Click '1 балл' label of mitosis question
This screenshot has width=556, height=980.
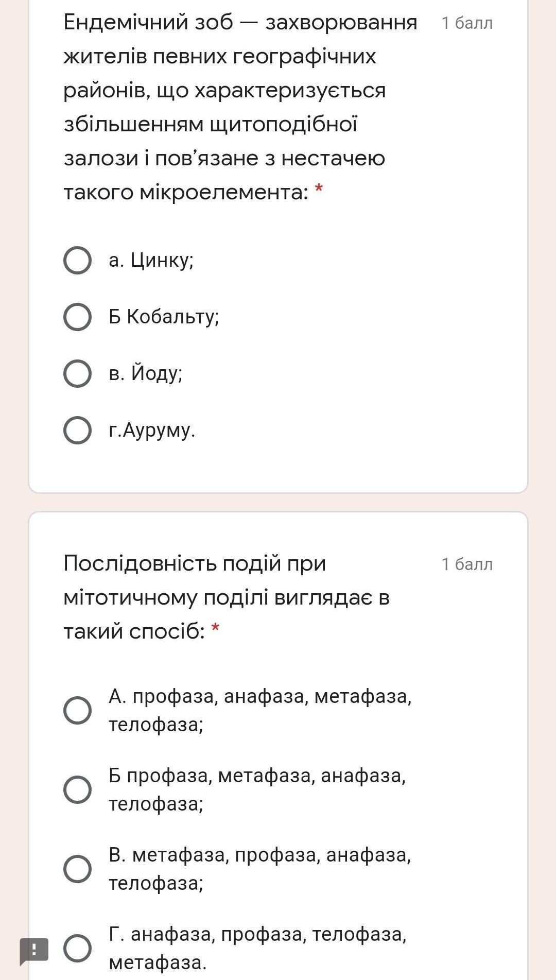(467, 564)
